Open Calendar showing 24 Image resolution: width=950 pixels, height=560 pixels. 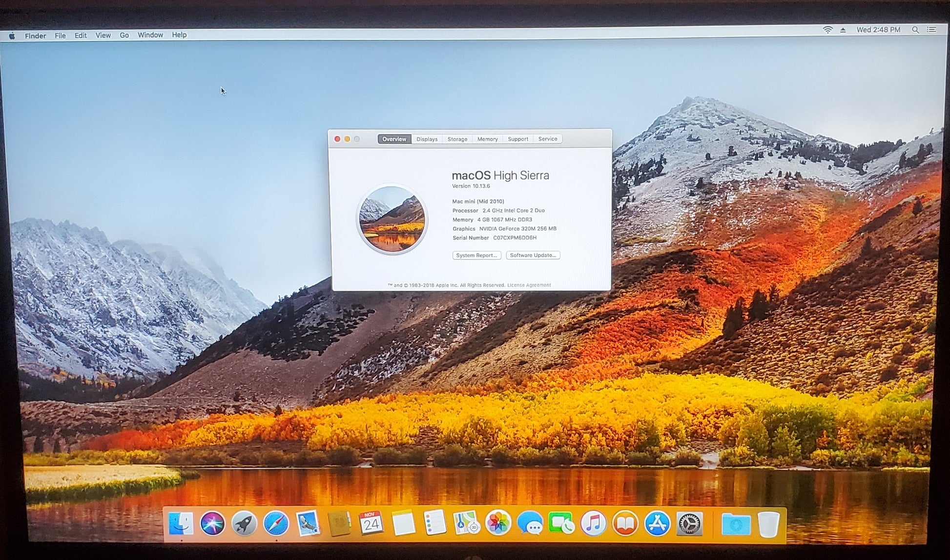pyautogui.click(x=371, y=523)
